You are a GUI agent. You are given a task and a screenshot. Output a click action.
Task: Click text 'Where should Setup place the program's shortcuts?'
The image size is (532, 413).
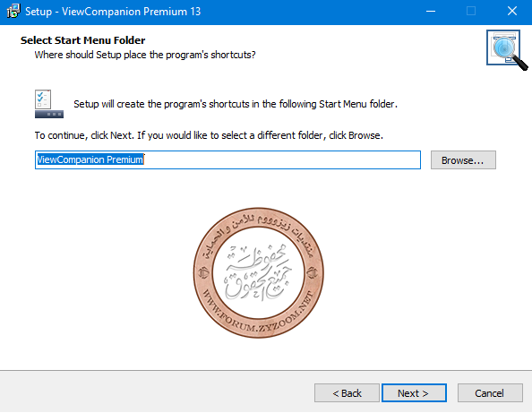click(x=145, y=55)
